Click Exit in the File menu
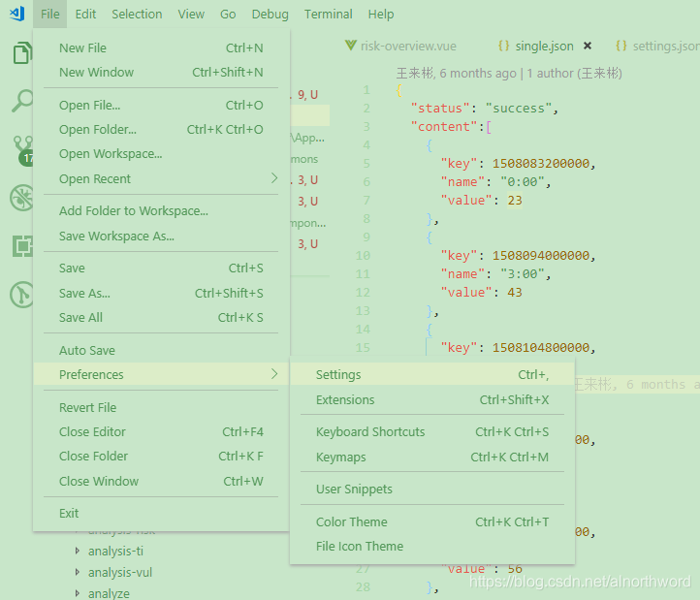The height and width of the screenshot is (600, 700). click(161, 513)
